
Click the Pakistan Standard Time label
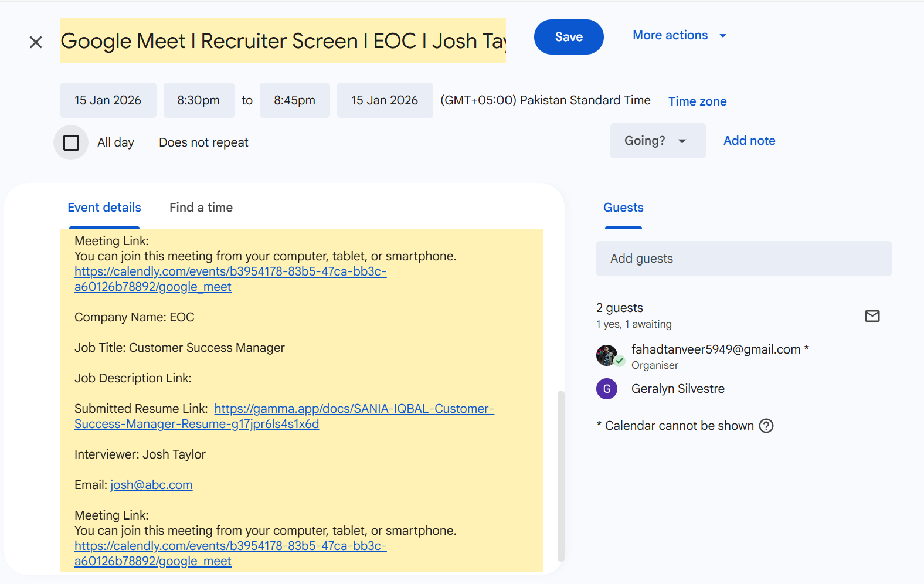(x=545, y=100)
